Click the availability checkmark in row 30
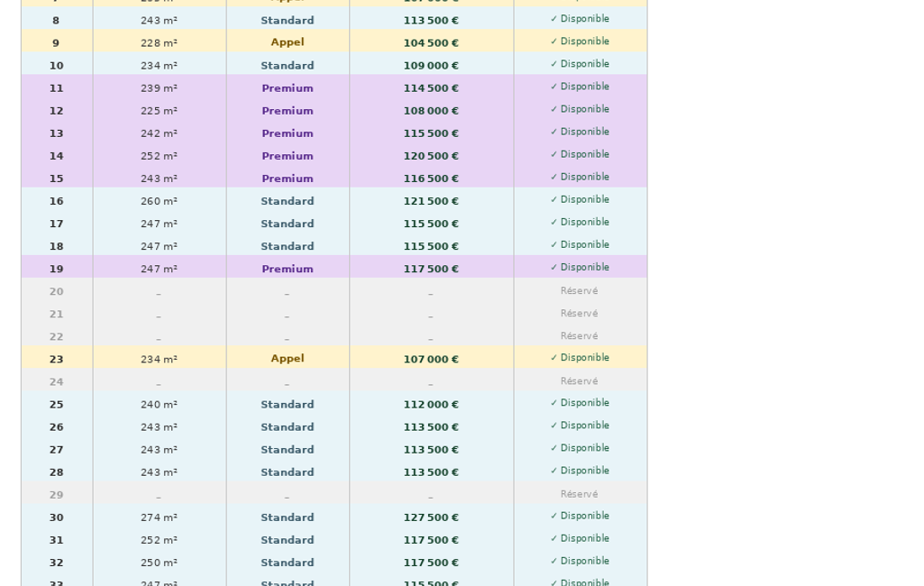The width and height of the screenshot is (924, 586). pyautogui.click(x=553, y=516)
